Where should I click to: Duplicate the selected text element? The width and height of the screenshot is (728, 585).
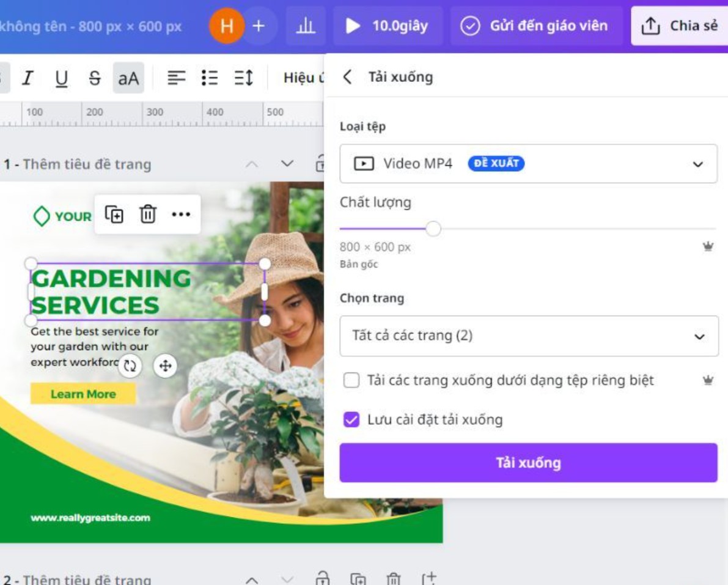point(114,215)
